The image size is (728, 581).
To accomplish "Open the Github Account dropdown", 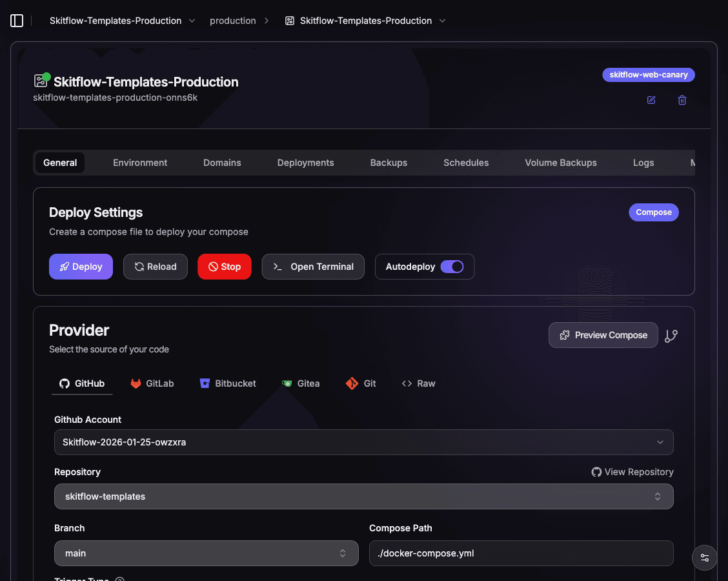I will pos(363,442).
